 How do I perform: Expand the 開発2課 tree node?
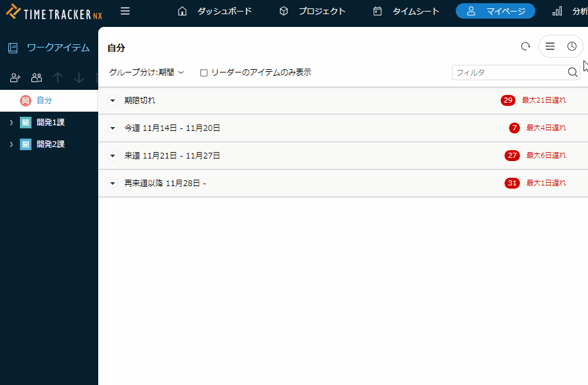point(11,144)
